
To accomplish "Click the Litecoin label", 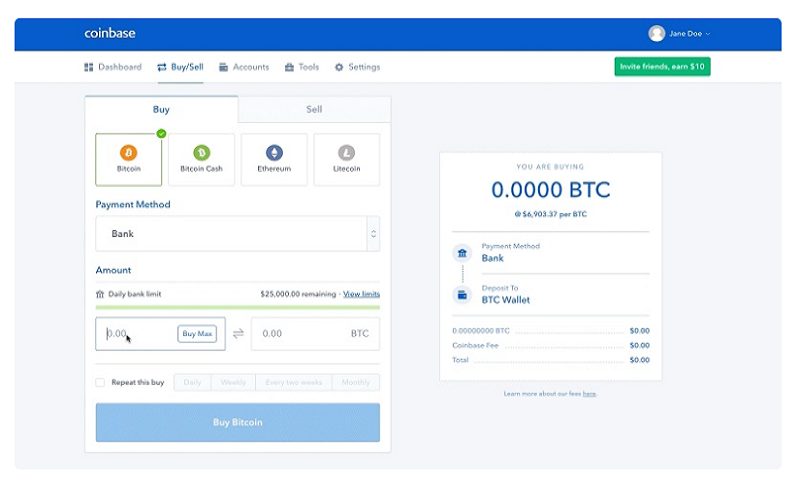I will click(x=346, y=168).
